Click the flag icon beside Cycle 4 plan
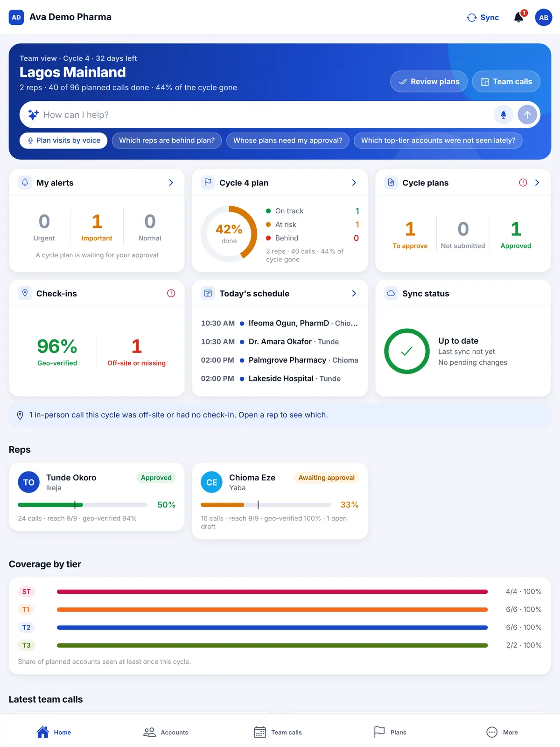This screenshot has height=747, width=560. (208, 183)
